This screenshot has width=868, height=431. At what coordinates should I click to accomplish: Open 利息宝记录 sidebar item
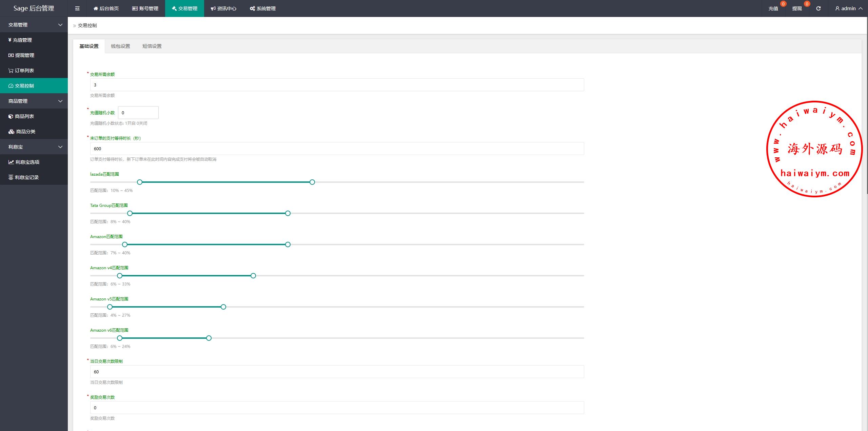(x=24, y=177)
